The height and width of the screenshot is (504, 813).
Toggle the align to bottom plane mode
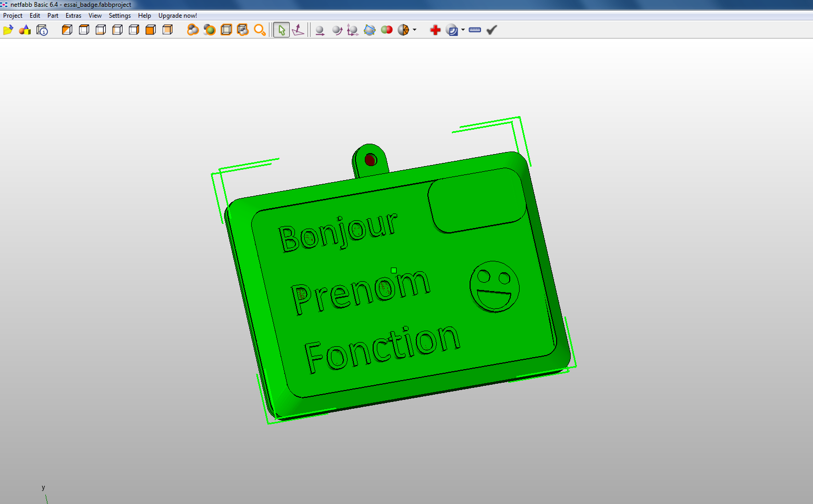298,30
